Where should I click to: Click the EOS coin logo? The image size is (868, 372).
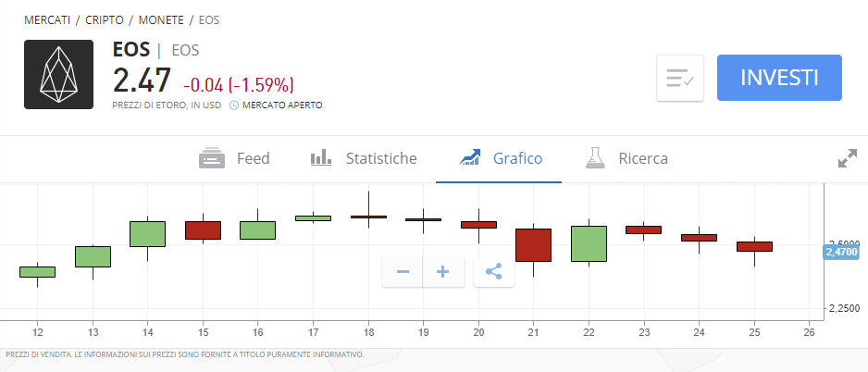tap(58, 74)
